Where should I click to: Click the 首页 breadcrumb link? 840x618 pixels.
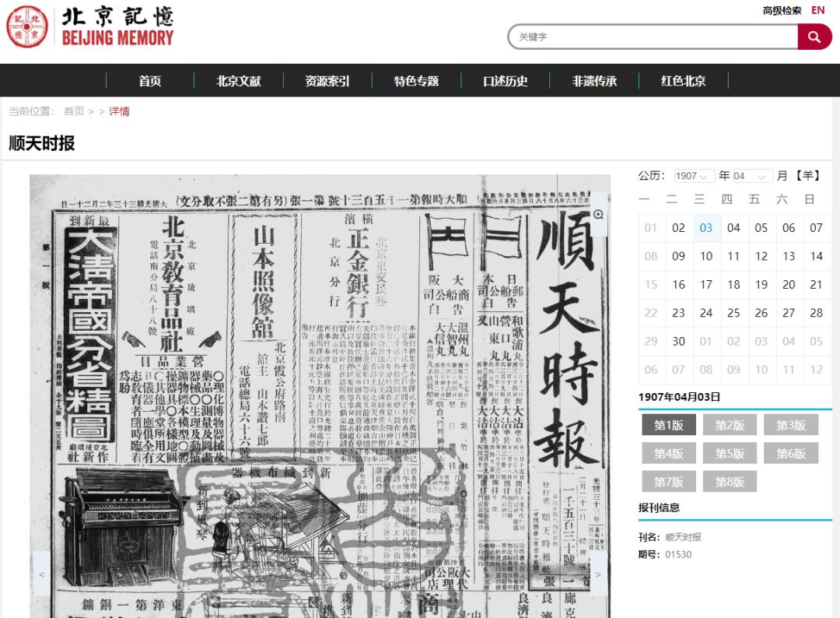click(72, 111)
